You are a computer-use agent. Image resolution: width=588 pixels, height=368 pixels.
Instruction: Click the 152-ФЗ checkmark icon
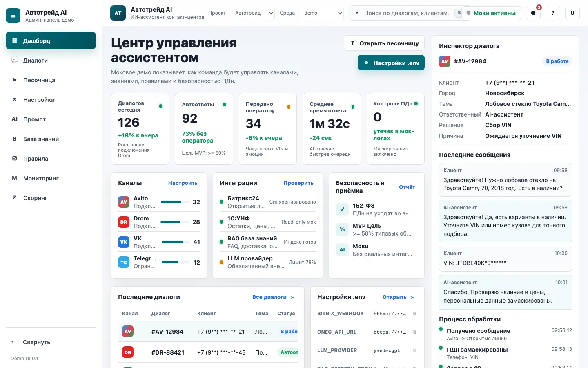tap(342, 209)
